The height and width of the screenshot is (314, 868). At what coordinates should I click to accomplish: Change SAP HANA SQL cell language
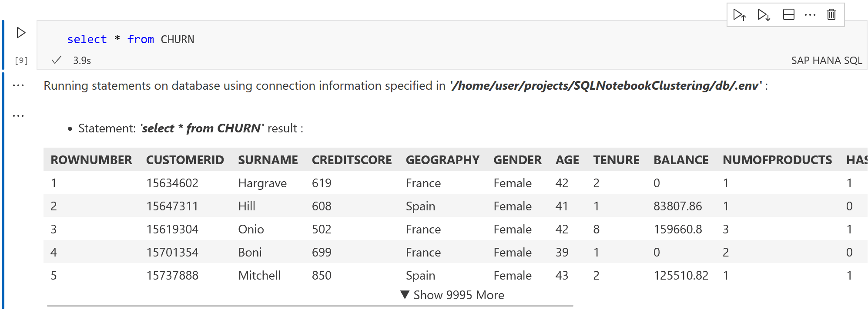826,61
